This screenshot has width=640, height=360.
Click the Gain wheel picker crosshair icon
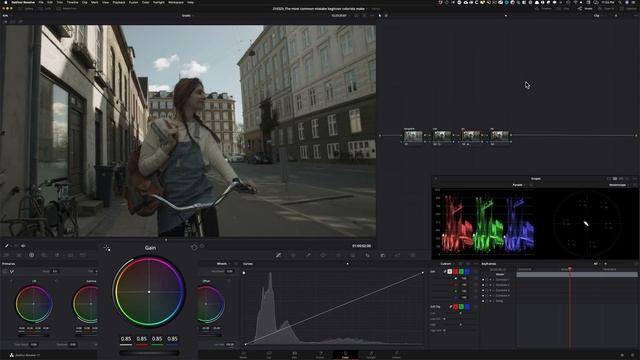[107, 248]
